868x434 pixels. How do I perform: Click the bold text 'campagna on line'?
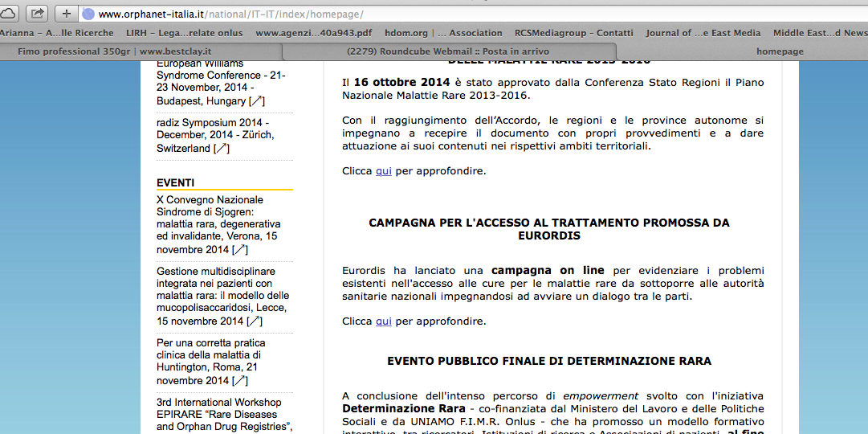(548, 271)
